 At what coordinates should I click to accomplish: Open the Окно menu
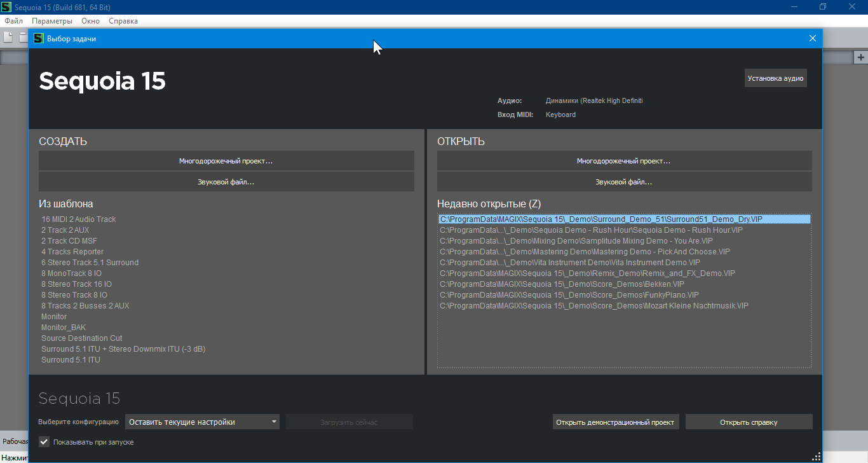point(90,21)
